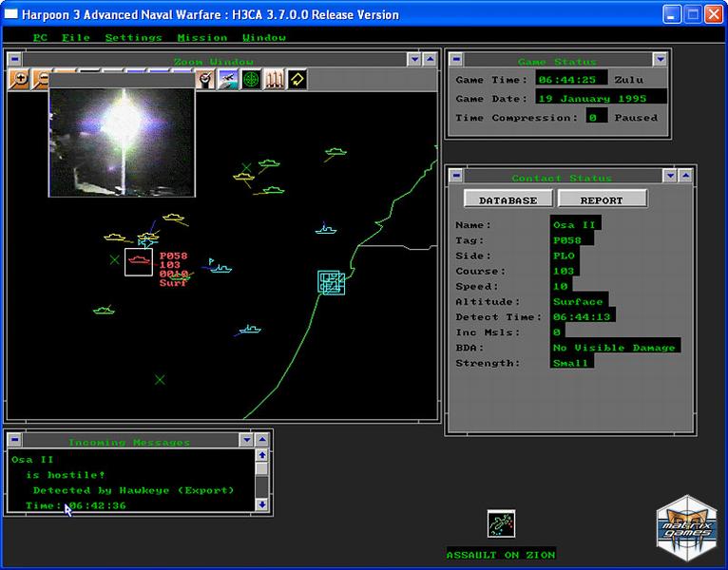Image resolution: width=728 pixels, height=570 pixels.
Task: Open the Zoom Window system menu box
Action: (14, 59)
